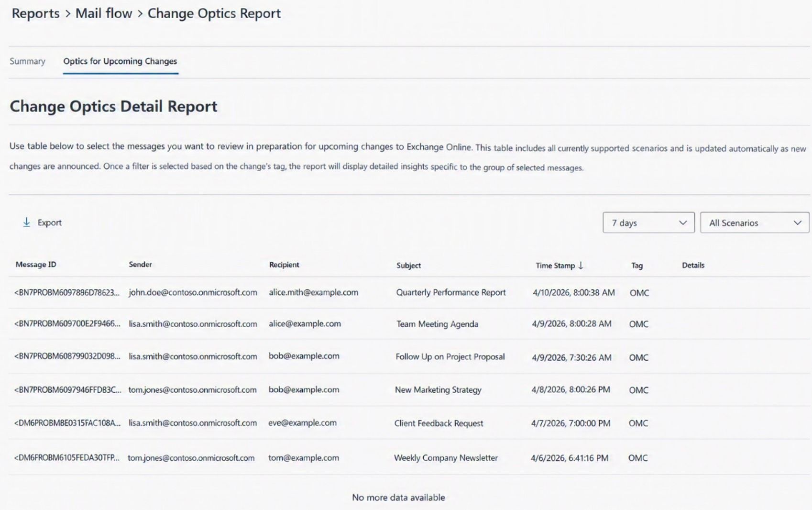
Task: Expand the All Scenarios filter dropdown
Action: coord(754,223)
